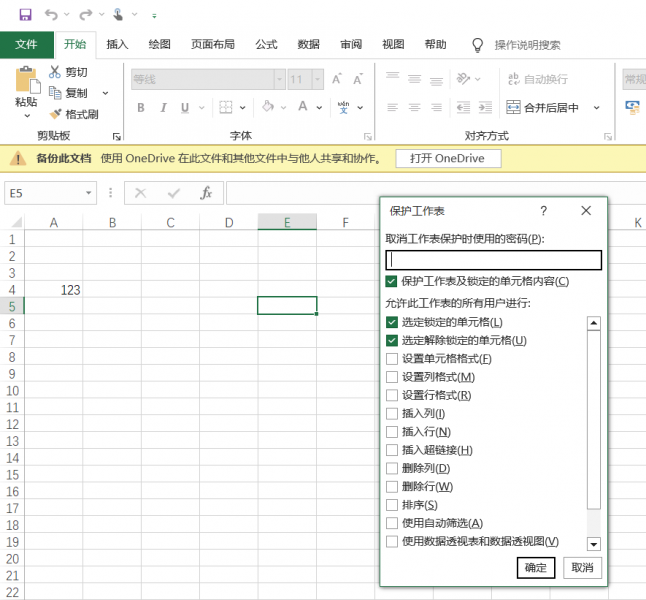Click the Redo arrow icon
Image resolution: width=646 pixels, height=600 pixels.
click(85, 15)
